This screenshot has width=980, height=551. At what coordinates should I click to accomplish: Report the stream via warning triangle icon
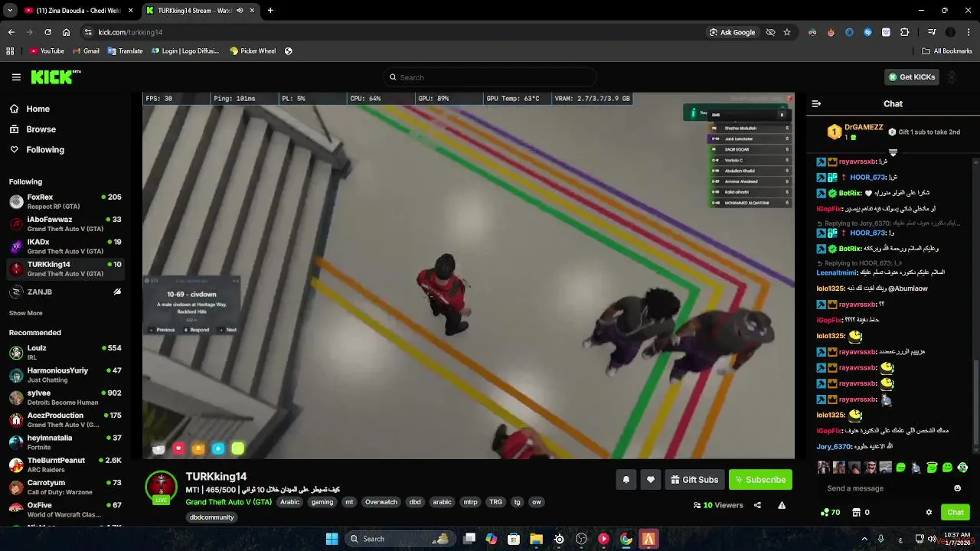782,505
